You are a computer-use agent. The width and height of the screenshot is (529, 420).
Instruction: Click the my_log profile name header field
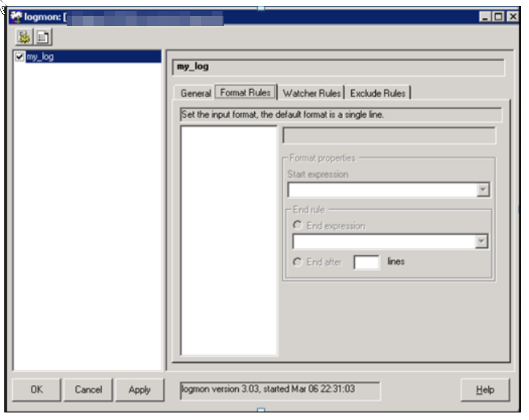point(338,67)
